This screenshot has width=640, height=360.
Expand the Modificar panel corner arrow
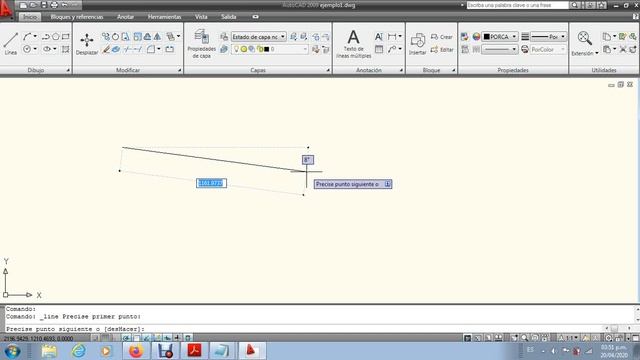(180, 70)
